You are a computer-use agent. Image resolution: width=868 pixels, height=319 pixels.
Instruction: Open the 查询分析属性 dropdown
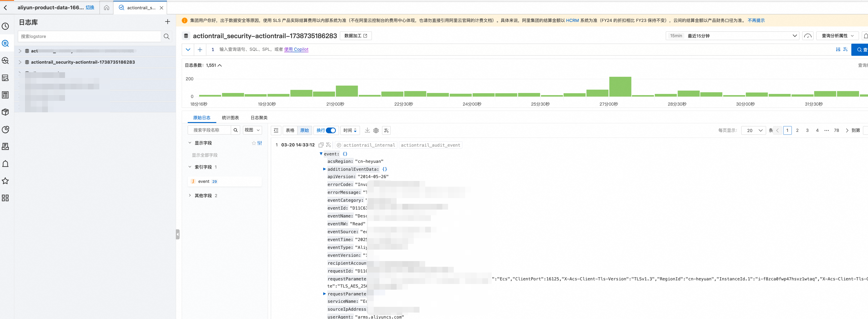click(837, 36)
